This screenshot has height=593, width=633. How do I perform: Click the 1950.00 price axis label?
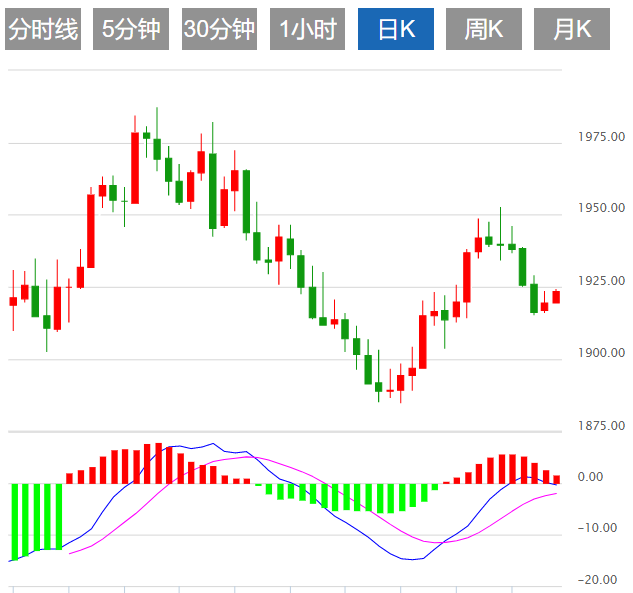click(601, 208)
